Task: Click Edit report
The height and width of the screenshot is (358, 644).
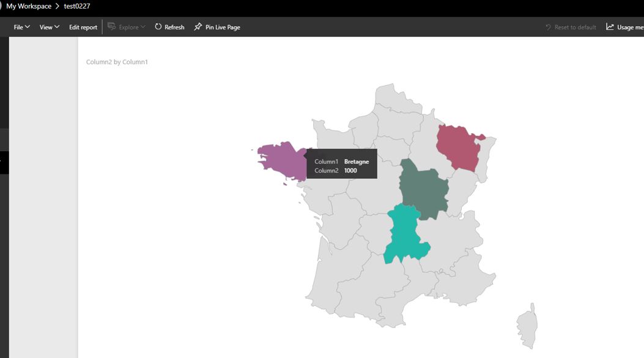Action: 83,27
